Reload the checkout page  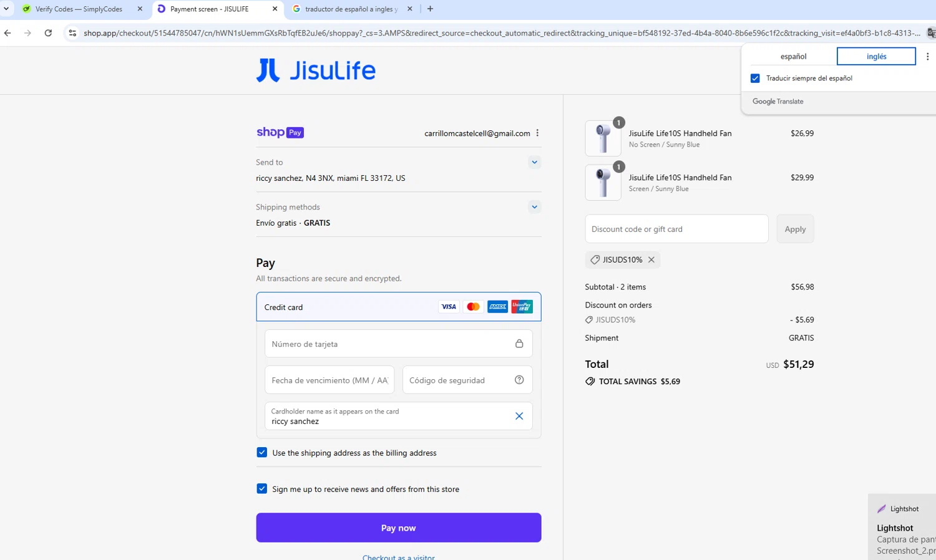(x=48, y=33)
